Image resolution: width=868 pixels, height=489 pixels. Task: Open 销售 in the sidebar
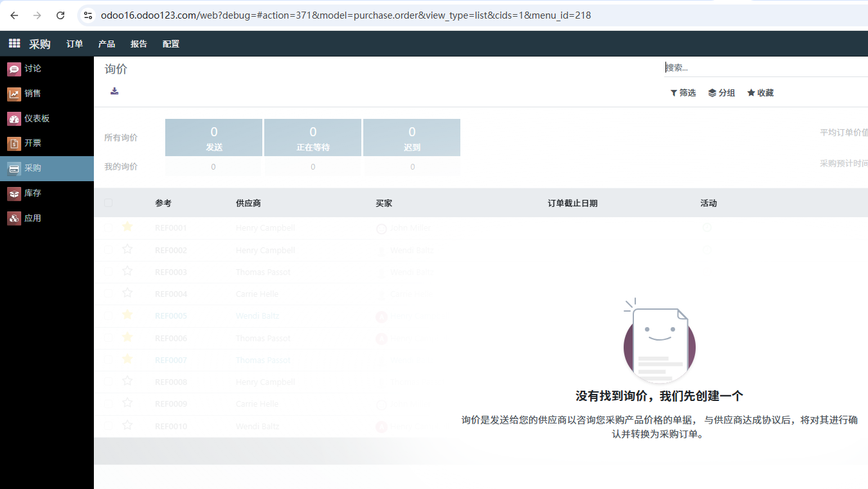pos(47,94)
